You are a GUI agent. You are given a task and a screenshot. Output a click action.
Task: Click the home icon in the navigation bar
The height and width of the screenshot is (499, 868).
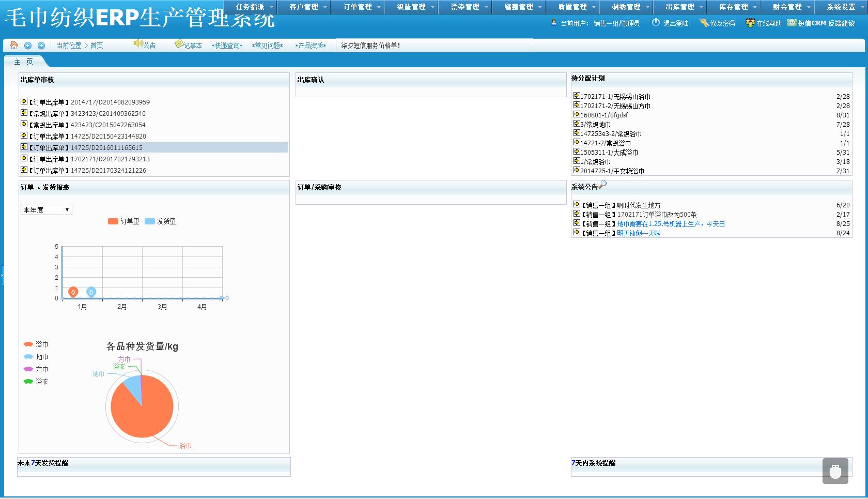pos(14,46)
